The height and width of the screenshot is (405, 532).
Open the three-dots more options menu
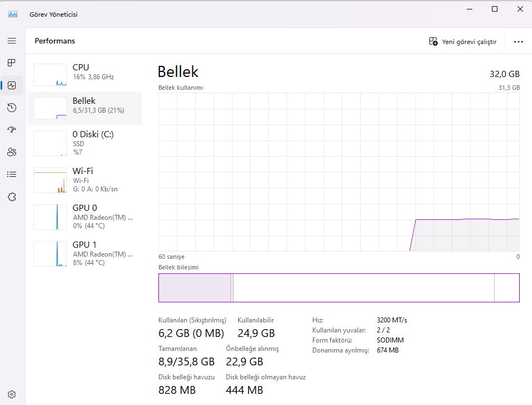coord(519,42)
